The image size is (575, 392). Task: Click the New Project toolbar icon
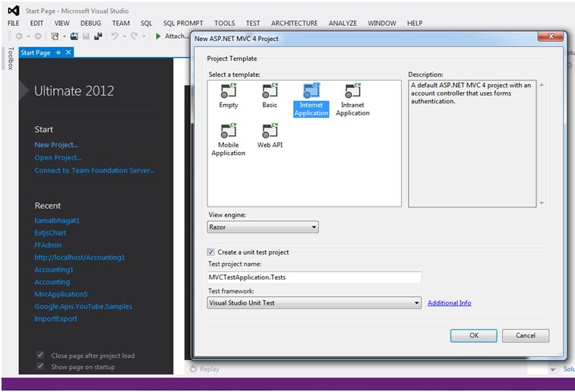(55, 36)
